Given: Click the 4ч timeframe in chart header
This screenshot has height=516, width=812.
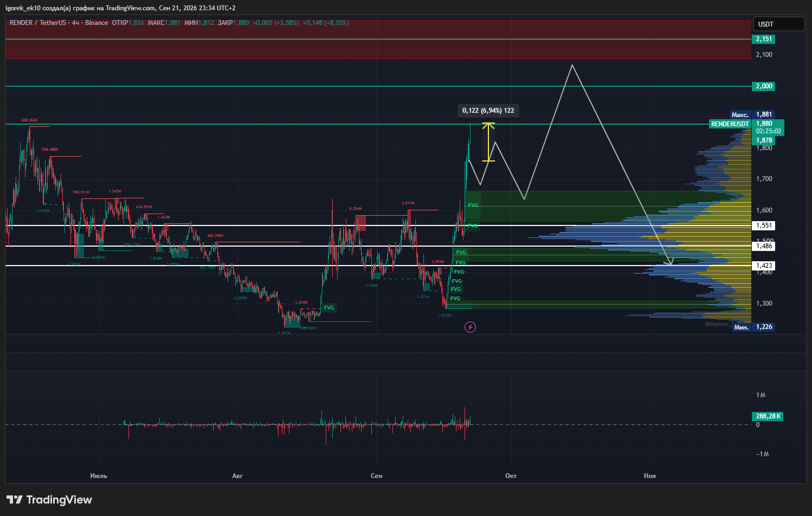Looking at the screenshot, I should point(75,23).
